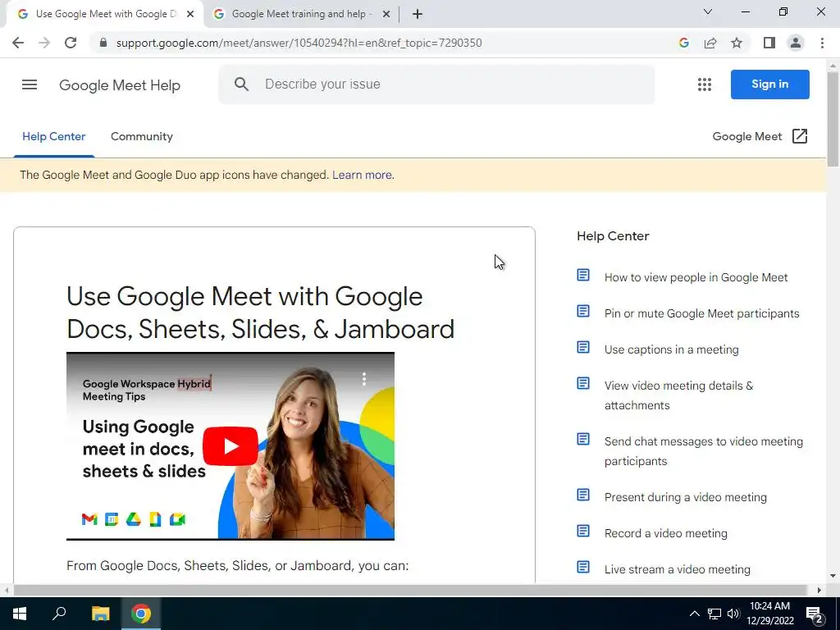Open a new browser tab
This screenshot has height=630, width=840.
click(418, 15)
